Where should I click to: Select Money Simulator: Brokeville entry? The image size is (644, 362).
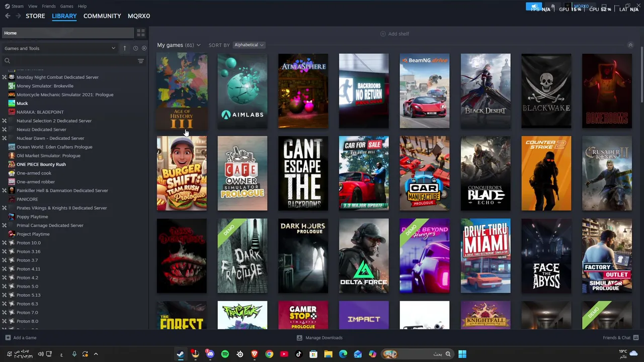[x=45, y=86]
